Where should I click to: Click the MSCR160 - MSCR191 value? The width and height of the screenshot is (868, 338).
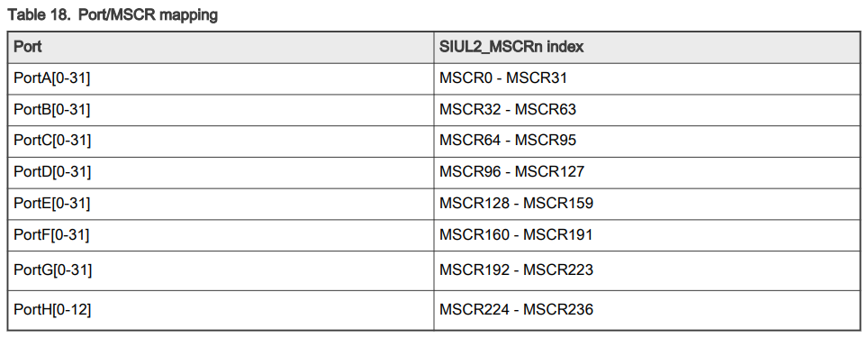coord(516,235)
